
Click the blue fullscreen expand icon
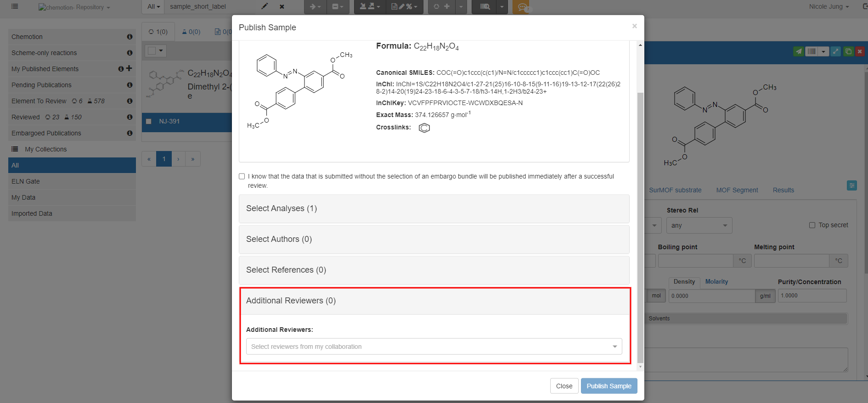pos(836,51)
